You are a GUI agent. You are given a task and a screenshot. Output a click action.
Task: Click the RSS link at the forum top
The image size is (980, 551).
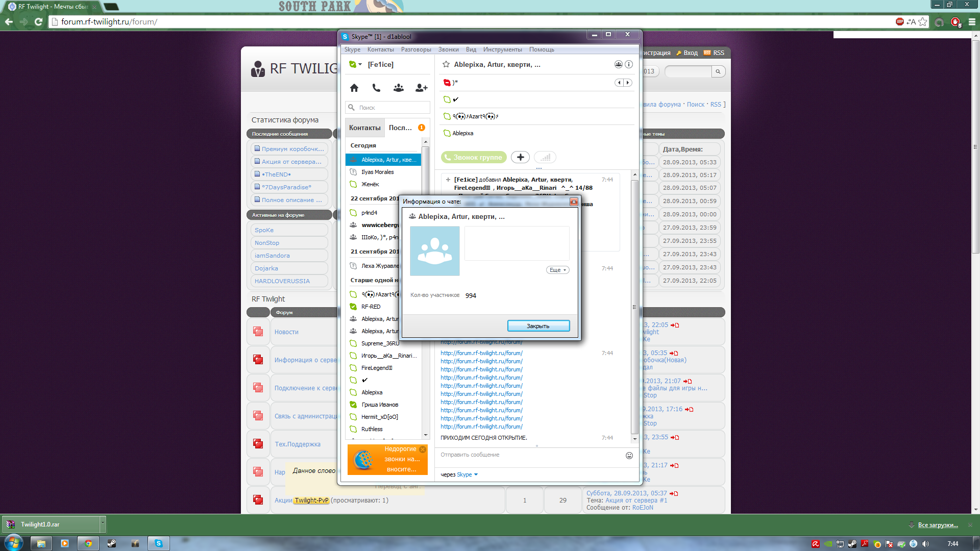pos(719,53)
